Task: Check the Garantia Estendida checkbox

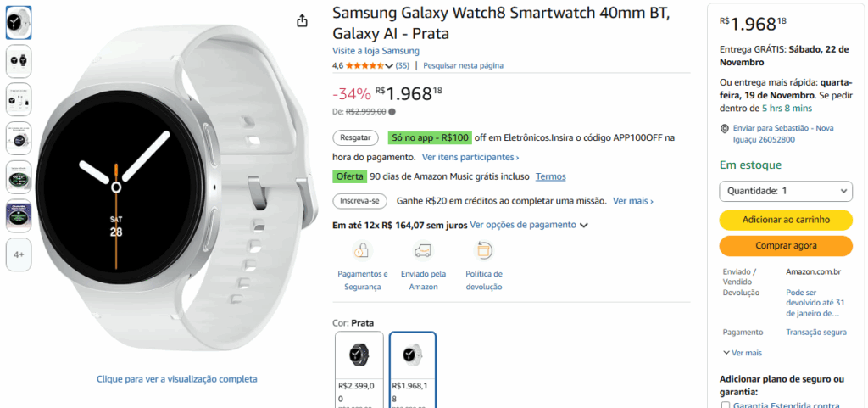Action: click(726, 406)
